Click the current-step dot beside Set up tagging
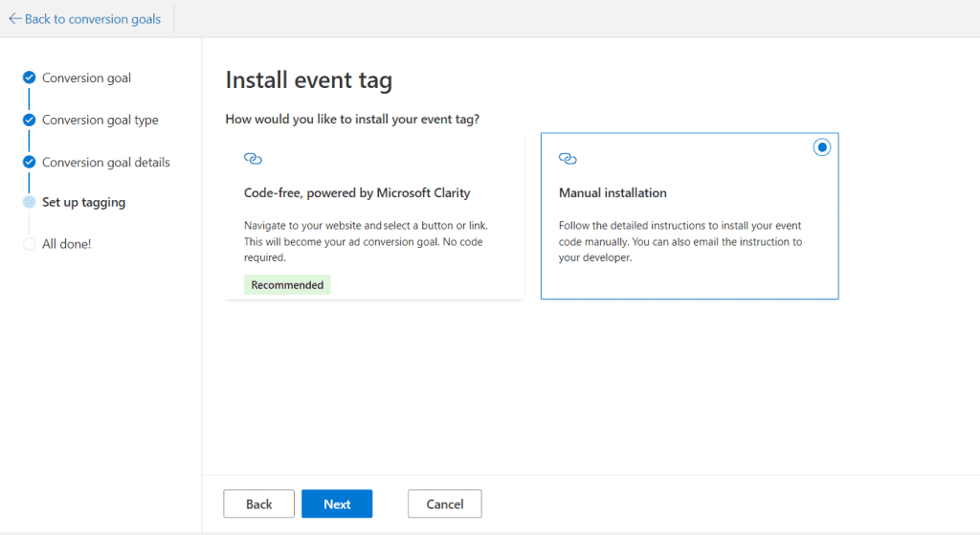This screenshot has height=535, width=980. click(29, 202)
